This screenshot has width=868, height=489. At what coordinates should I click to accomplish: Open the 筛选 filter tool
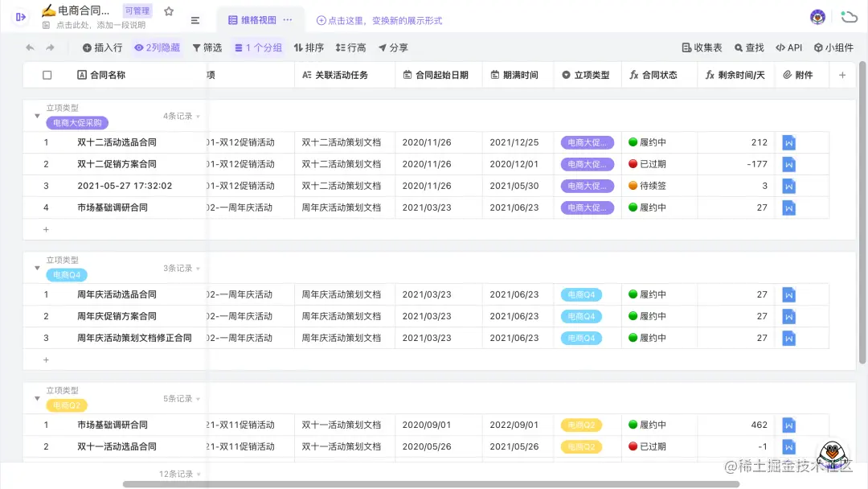[208, 47]
